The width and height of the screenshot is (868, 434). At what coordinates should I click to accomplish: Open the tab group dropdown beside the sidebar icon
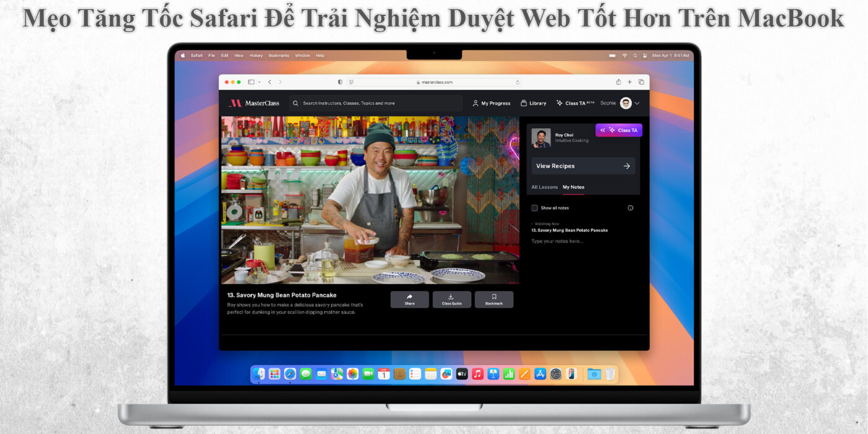(x=258, y=81)
